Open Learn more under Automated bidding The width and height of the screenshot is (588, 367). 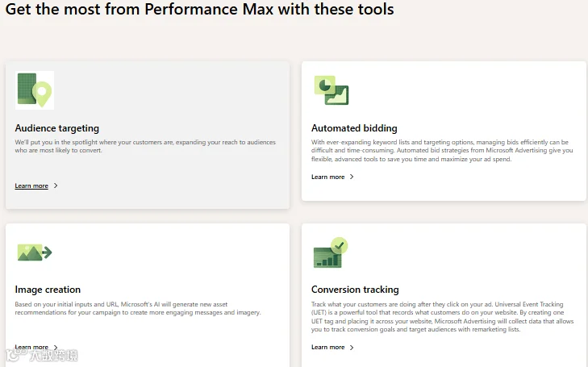327,177
